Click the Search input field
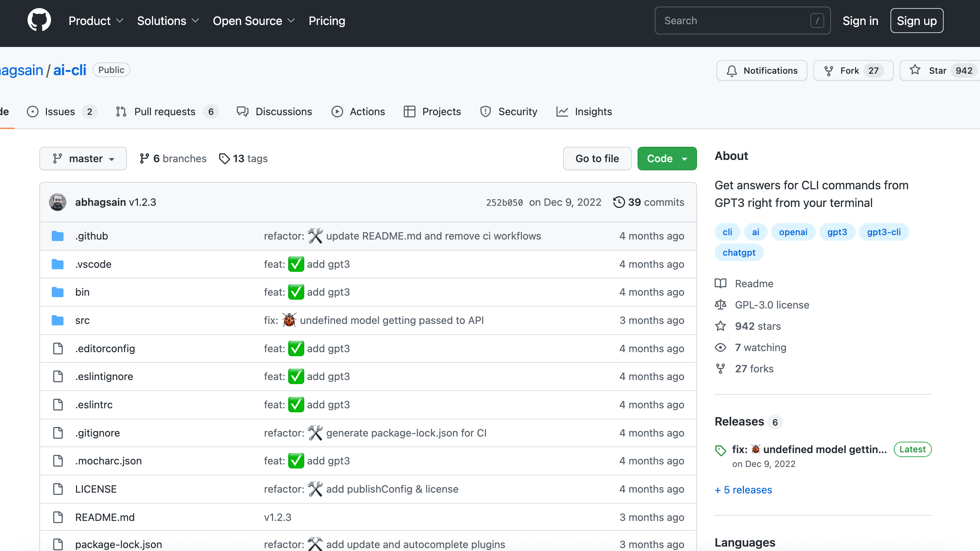Image resolution: width=980 pixels, height=551 pixels. [734, 21]
